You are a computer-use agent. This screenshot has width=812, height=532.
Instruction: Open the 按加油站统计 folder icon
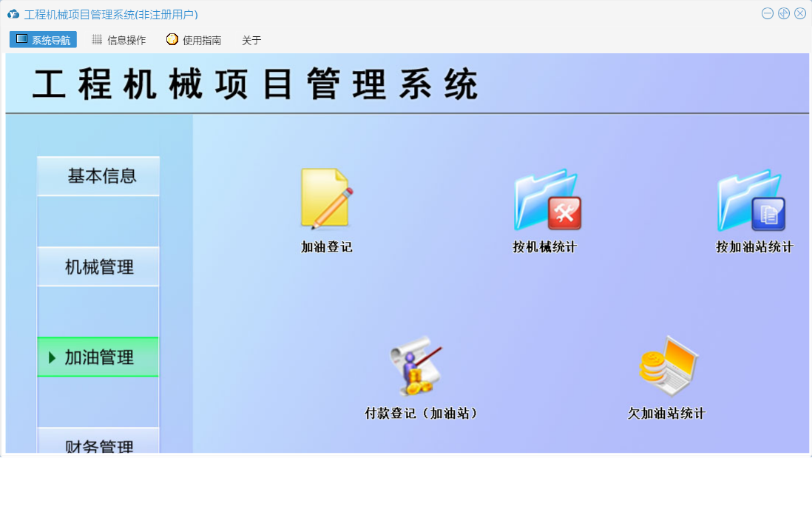tap(751, 200)
